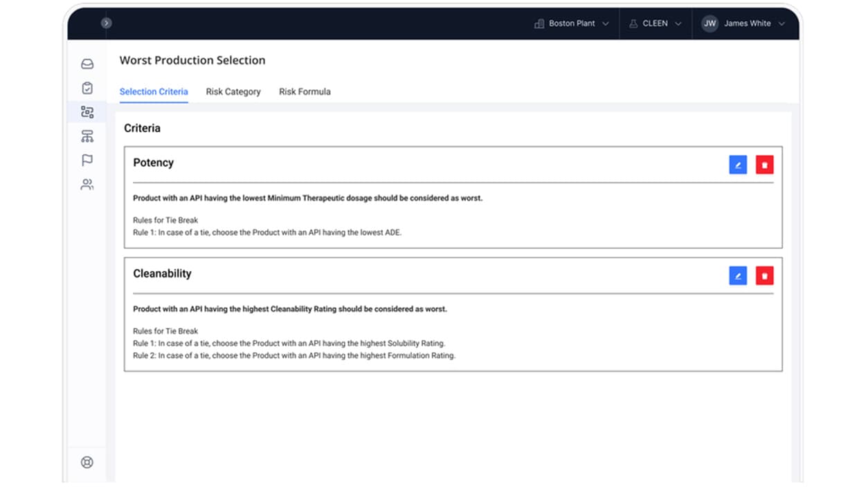Open the Boston Plant dropdown
This screenshot has height=489, width=868.
pyautogui.click(x=572, y=24)
